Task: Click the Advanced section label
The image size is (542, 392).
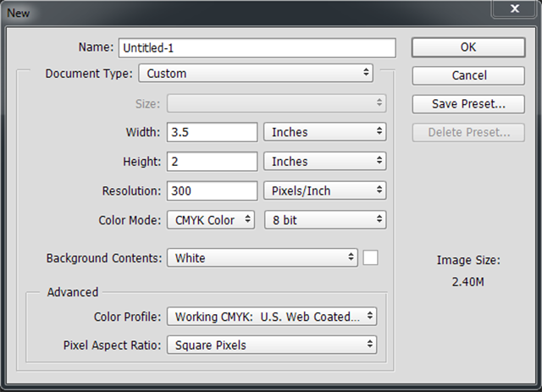Action: (73, 292)
